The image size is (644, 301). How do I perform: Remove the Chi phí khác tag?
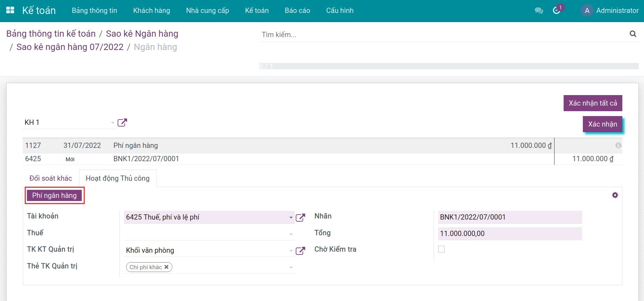(167, 267)
